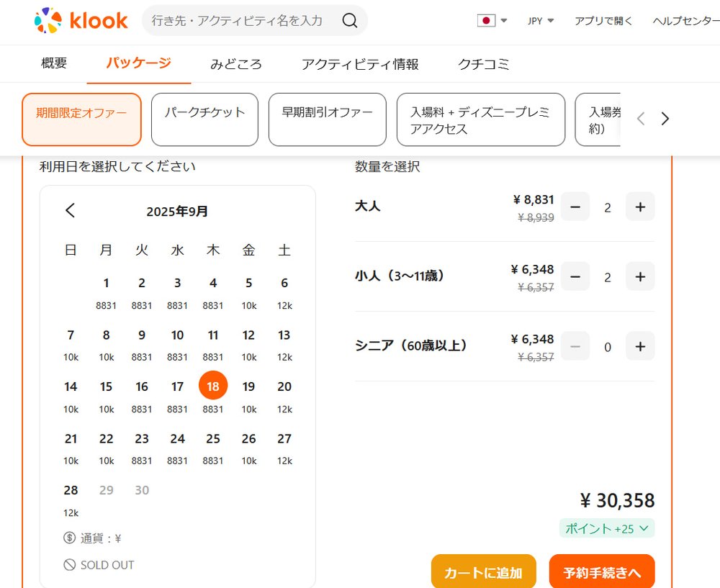This screenshot has width=720, height=588.
Task: Click the destination search input field
Action: 238,22
